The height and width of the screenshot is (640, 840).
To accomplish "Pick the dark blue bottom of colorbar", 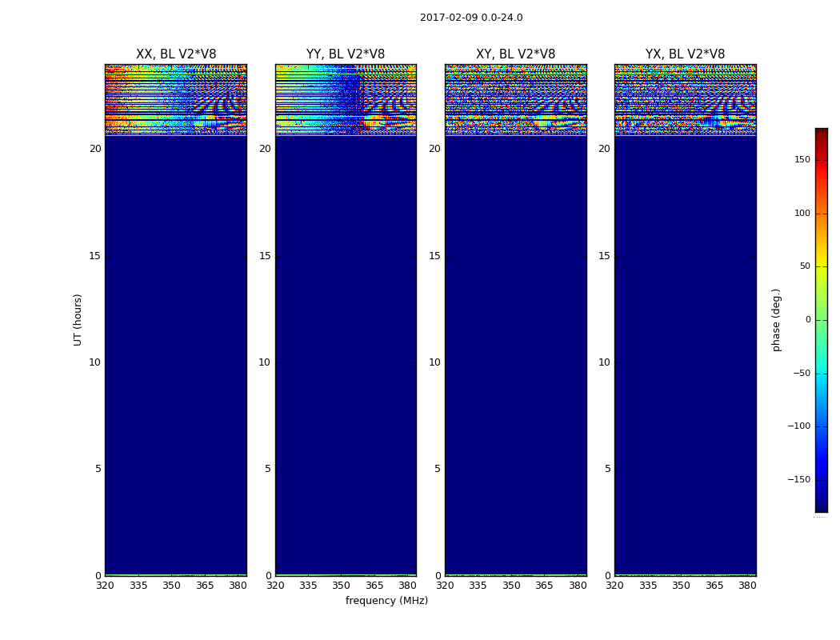I will pos(821,507).
